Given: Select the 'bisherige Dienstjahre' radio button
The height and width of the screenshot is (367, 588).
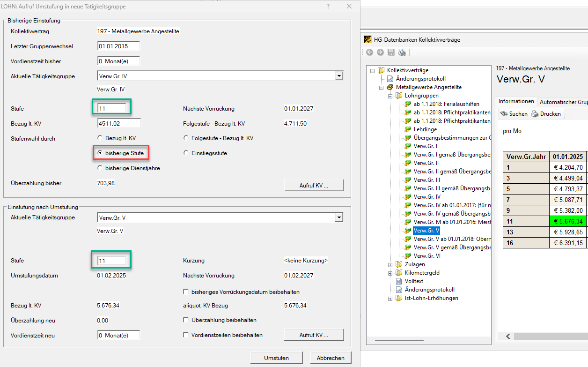Looking at the screenshot, I should pyautogui.click(x=100, y=168).
